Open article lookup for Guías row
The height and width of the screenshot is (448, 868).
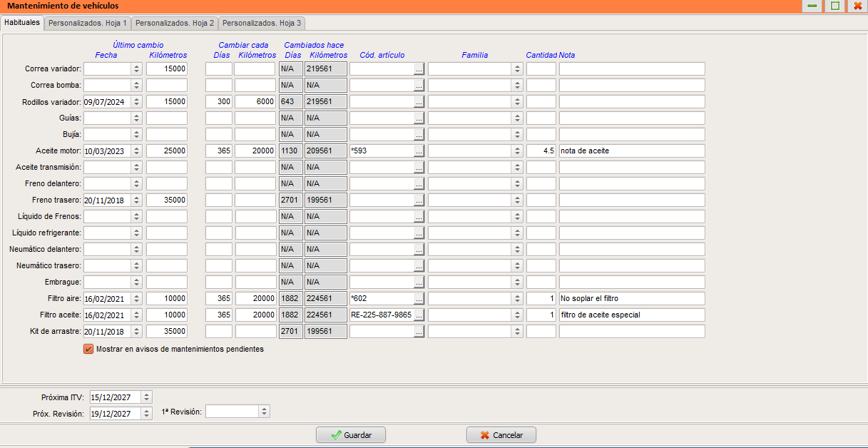point(419,118)
